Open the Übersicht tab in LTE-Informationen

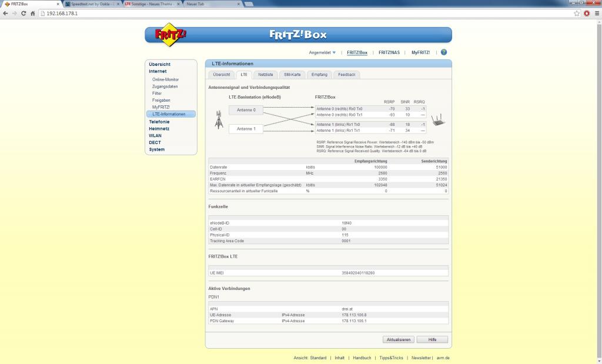point(222,75)
